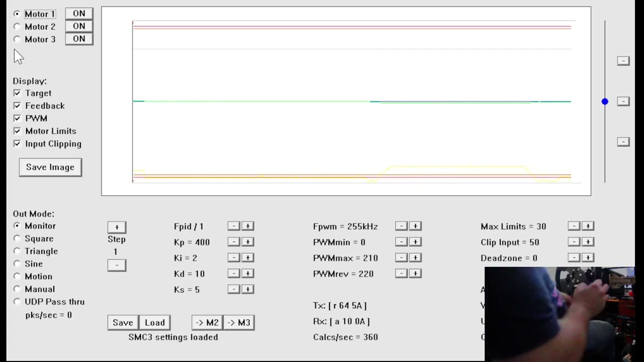
Task: Increase Kd value
Action: point(248,274)
